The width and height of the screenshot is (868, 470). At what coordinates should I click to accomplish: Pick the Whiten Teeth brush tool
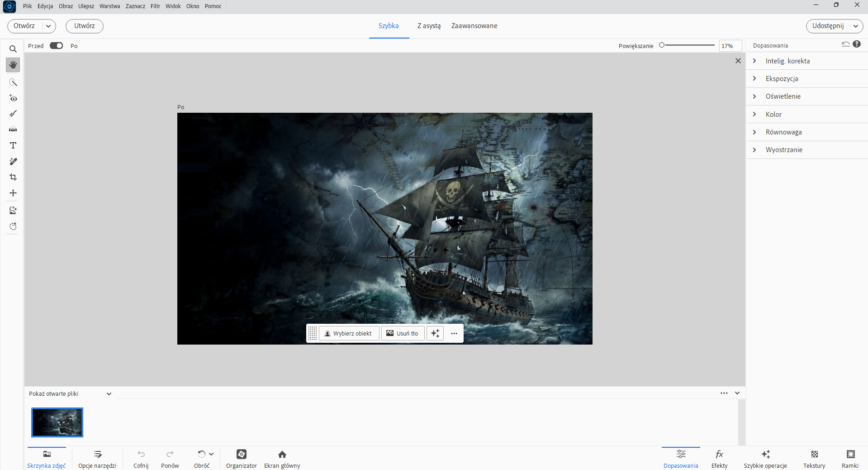[13, 114]
